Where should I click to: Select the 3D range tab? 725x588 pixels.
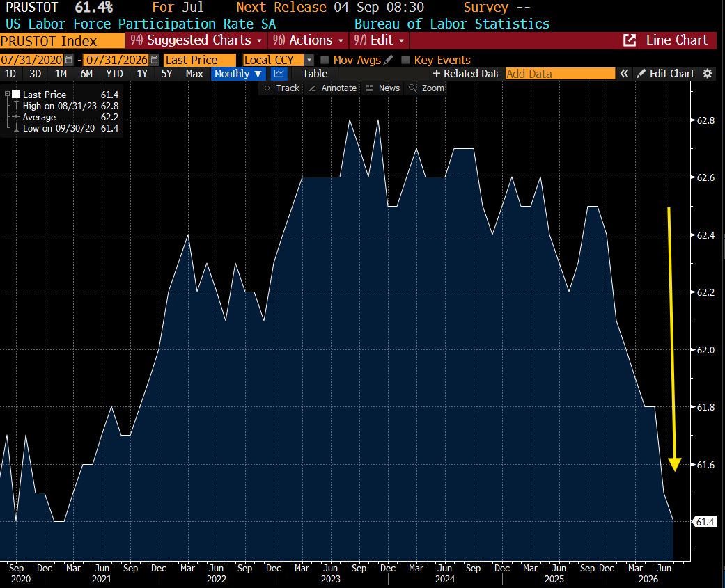click(35, 74)
